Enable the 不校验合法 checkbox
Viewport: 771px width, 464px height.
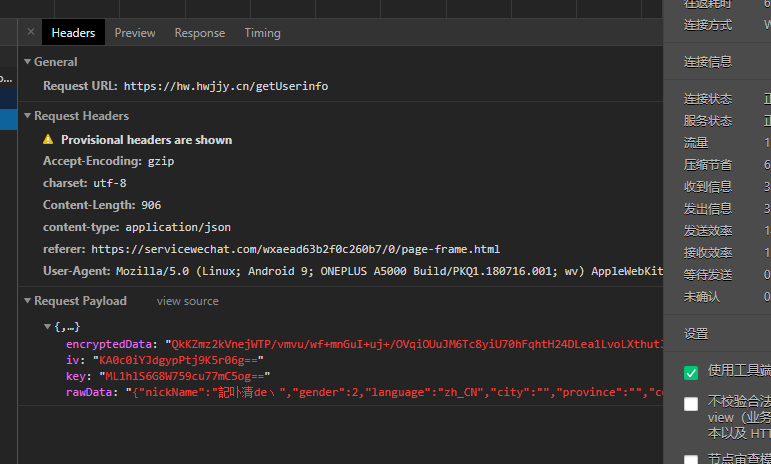pos(691,404)
